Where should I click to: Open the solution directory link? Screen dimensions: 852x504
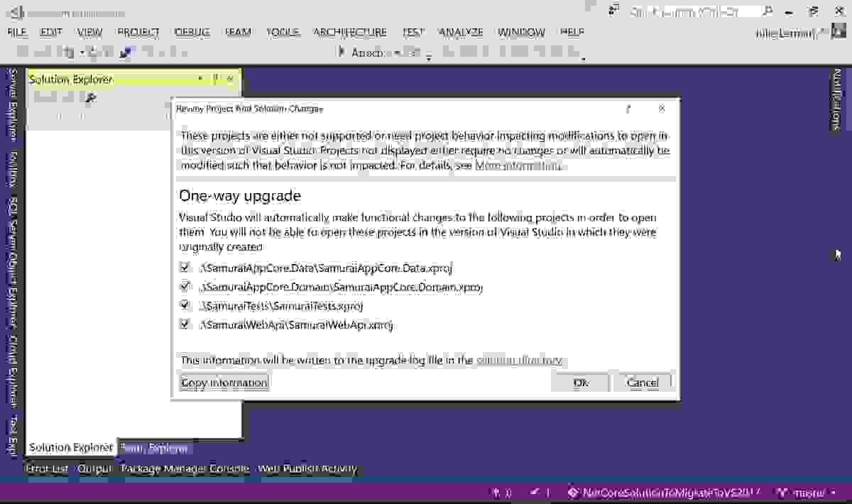tap(519, 360)
